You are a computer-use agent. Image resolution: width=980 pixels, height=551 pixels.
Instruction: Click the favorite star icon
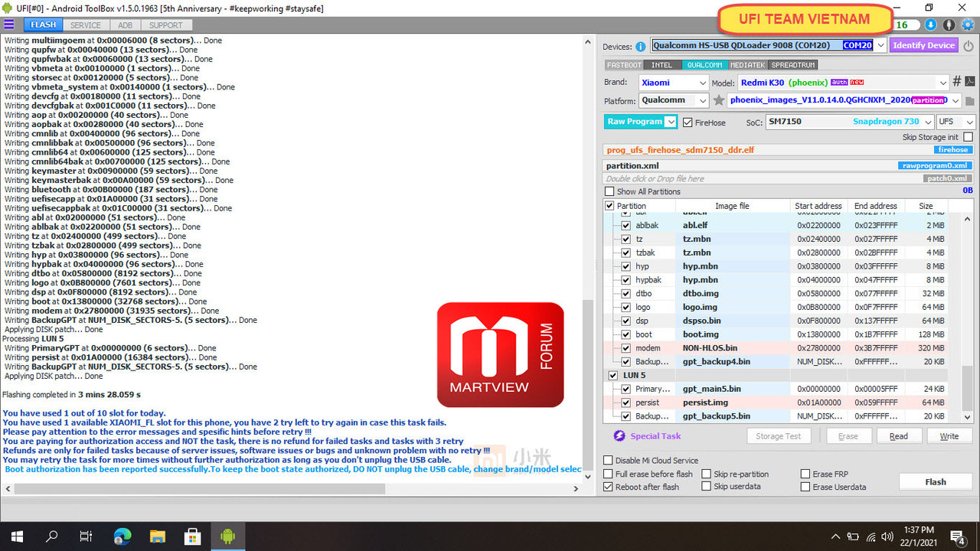click(718, 100)
